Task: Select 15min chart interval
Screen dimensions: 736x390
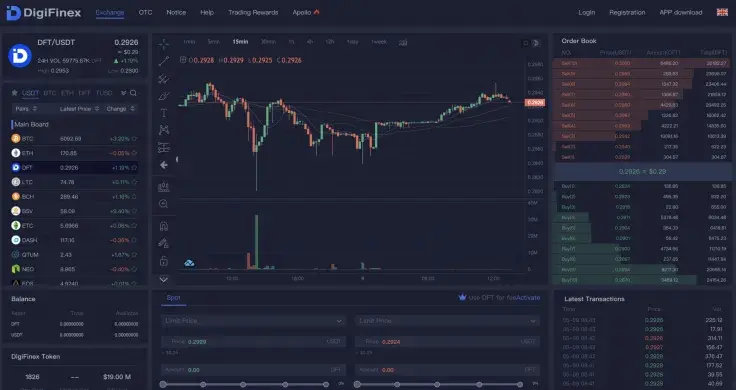Action: click(240, 42)
